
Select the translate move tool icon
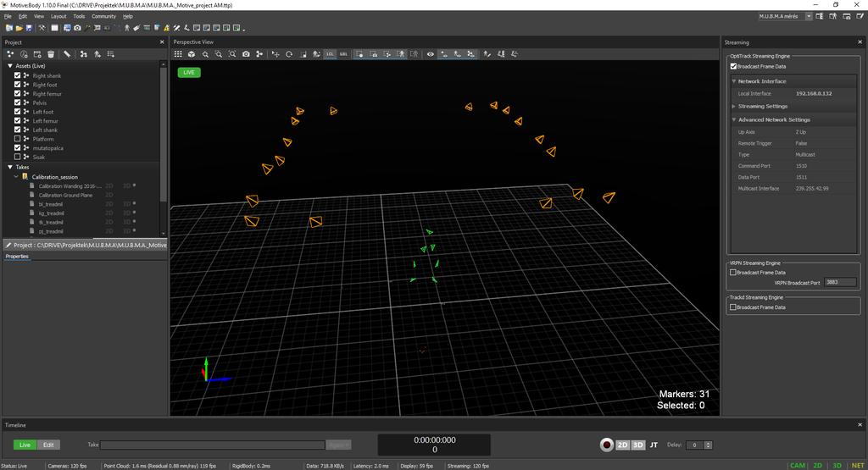tap(275, 54)
